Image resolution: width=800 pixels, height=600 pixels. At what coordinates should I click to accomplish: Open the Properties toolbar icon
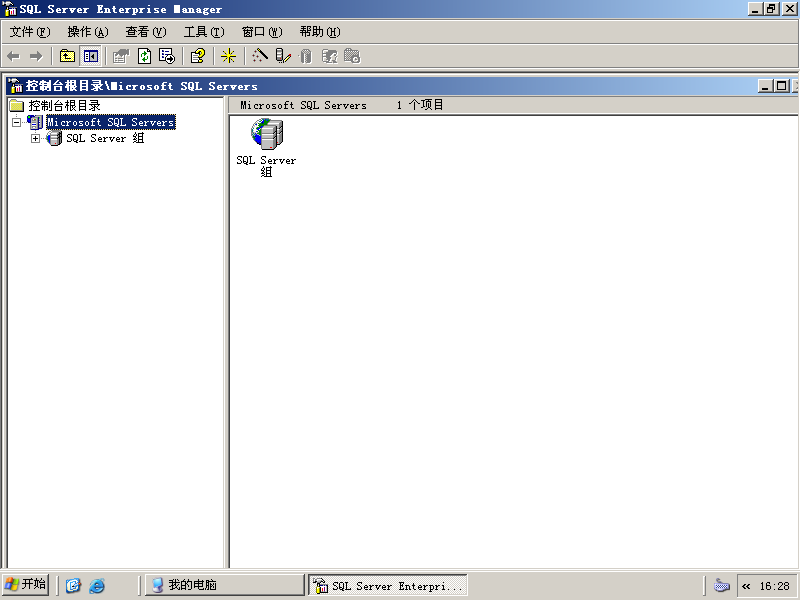(x=121, y=56)
